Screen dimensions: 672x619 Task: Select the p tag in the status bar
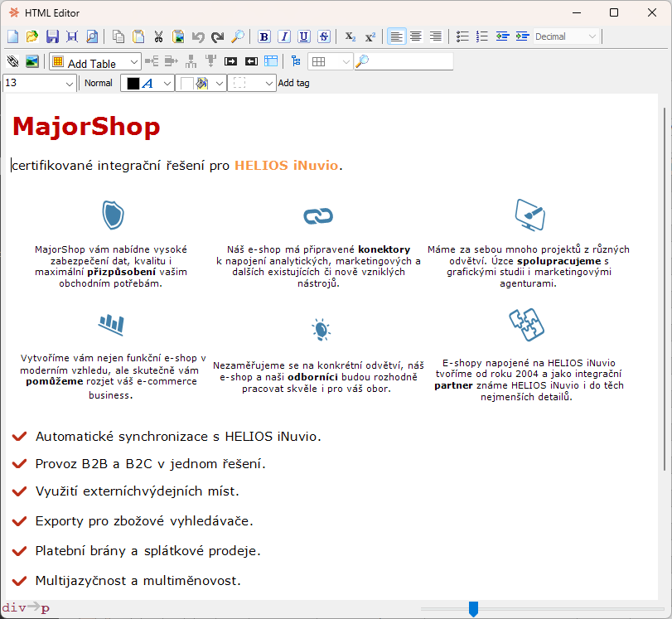tap(45, 608)
